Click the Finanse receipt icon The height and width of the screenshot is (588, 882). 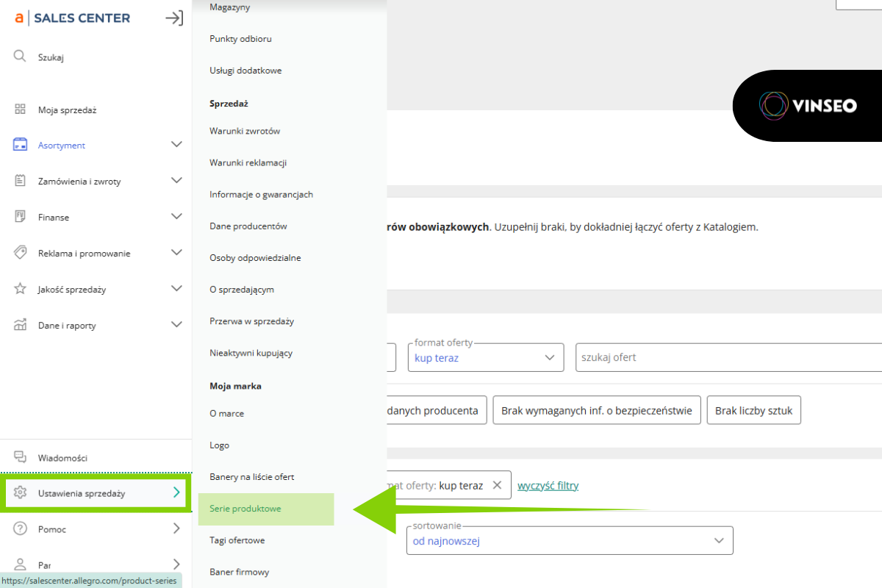click(x=20, y=217)
